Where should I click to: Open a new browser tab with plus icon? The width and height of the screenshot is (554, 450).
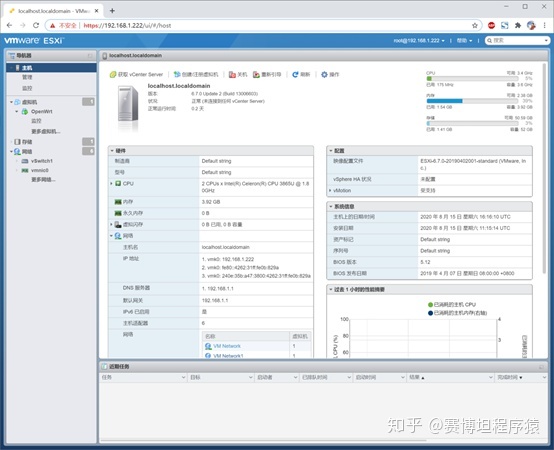[x=112, y=11]
